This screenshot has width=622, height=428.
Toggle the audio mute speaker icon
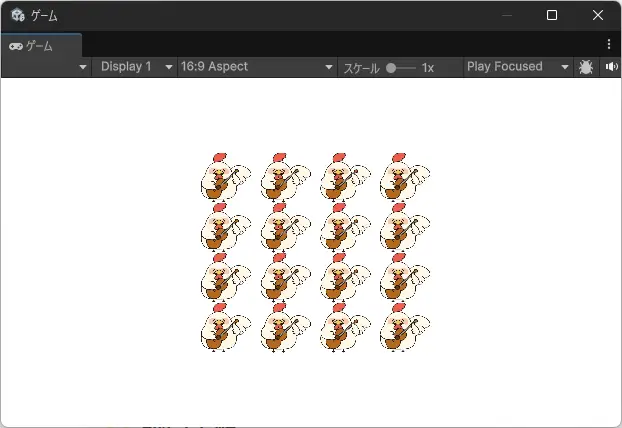[611, 67]
